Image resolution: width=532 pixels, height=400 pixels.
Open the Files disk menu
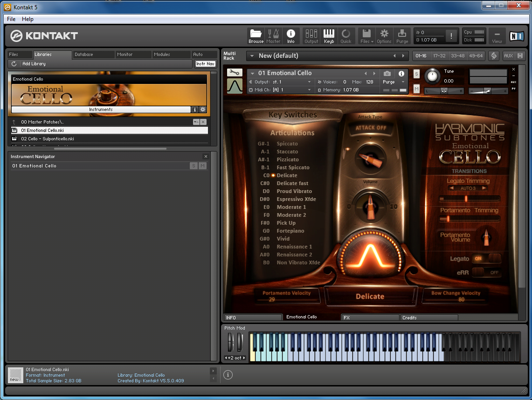[x=367, y=36]
